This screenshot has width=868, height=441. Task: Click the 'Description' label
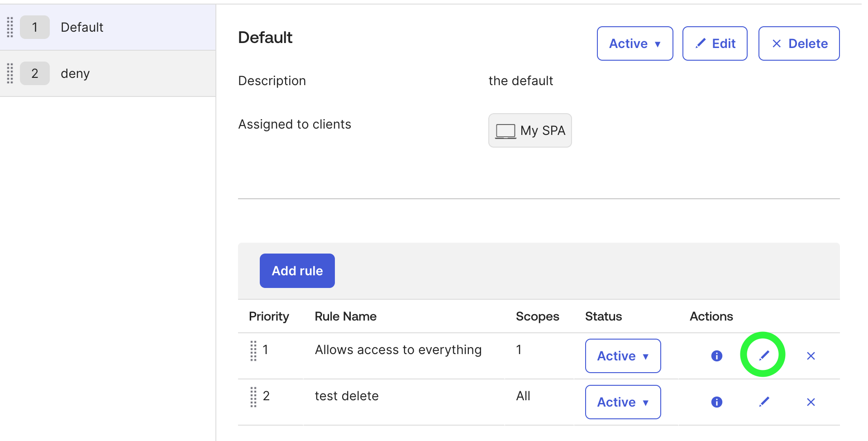pos(272,81)
